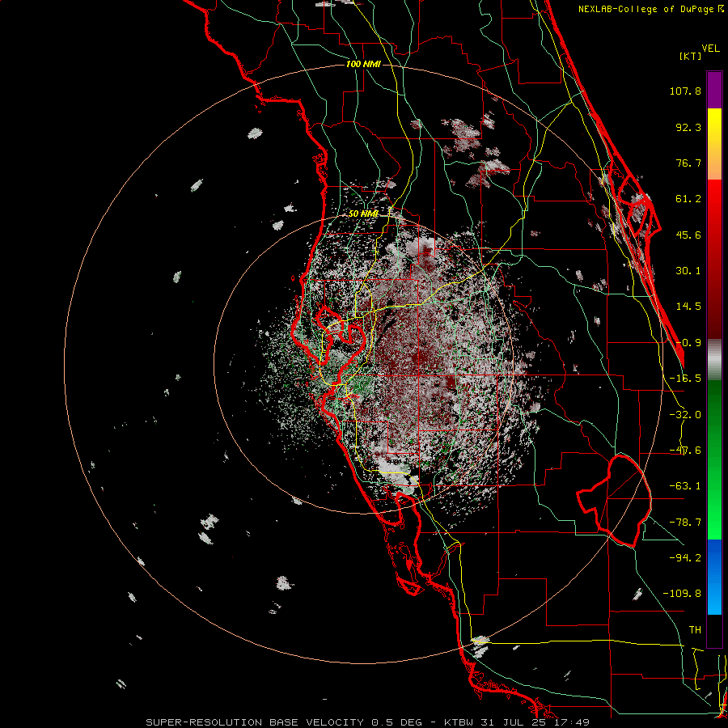Click the TH label on the legend
This screenshot has height=728, width=728.
(695, 630)
